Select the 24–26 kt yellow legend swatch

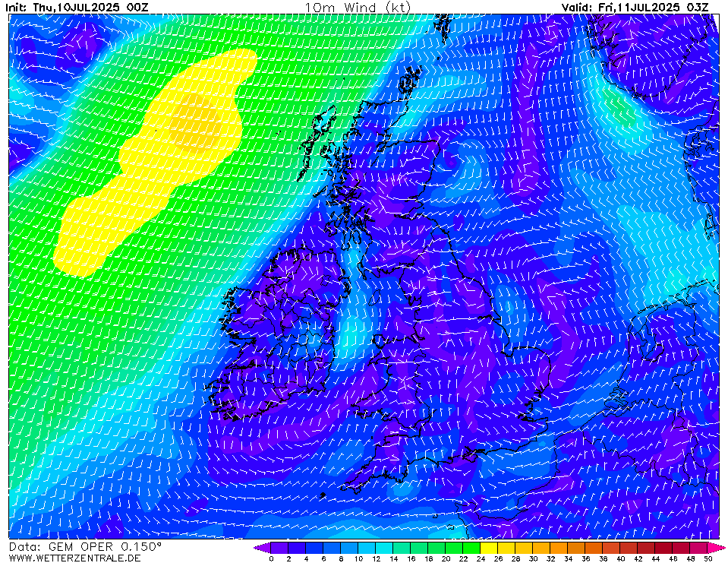pyautogui.click(x=489, y=548)
